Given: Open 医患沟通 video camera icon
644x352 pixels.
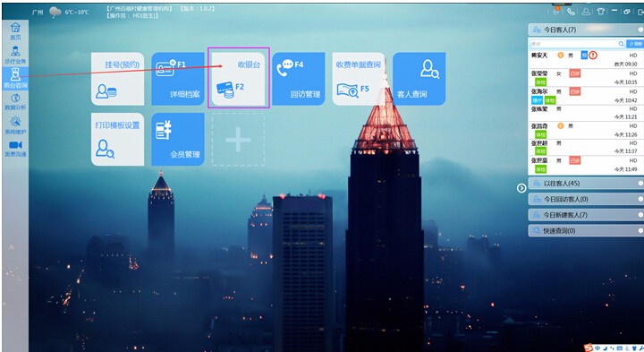Looking at the screenshot, I should coord(15,149).
